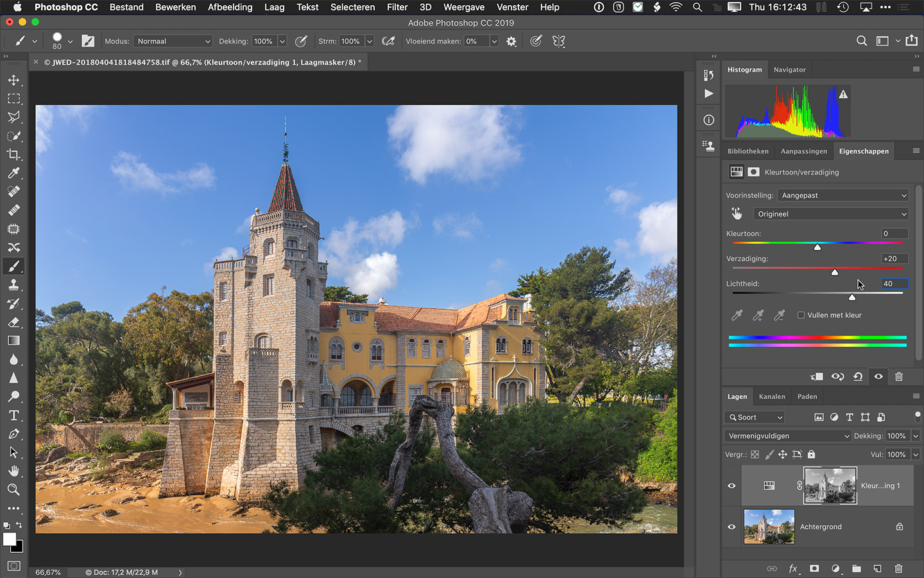
Task: Click the Verzadiging slider handle
Action: click(835, 272)
